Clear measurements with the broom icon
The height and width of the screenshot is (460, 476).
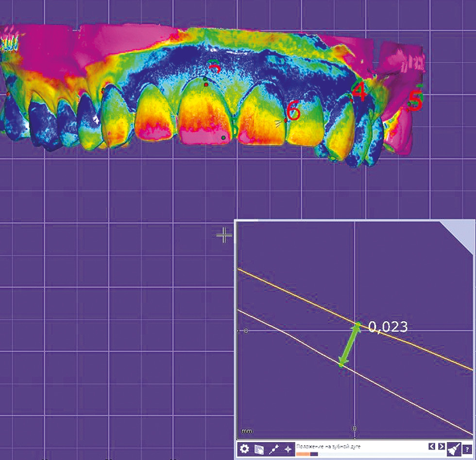point(453,449)
